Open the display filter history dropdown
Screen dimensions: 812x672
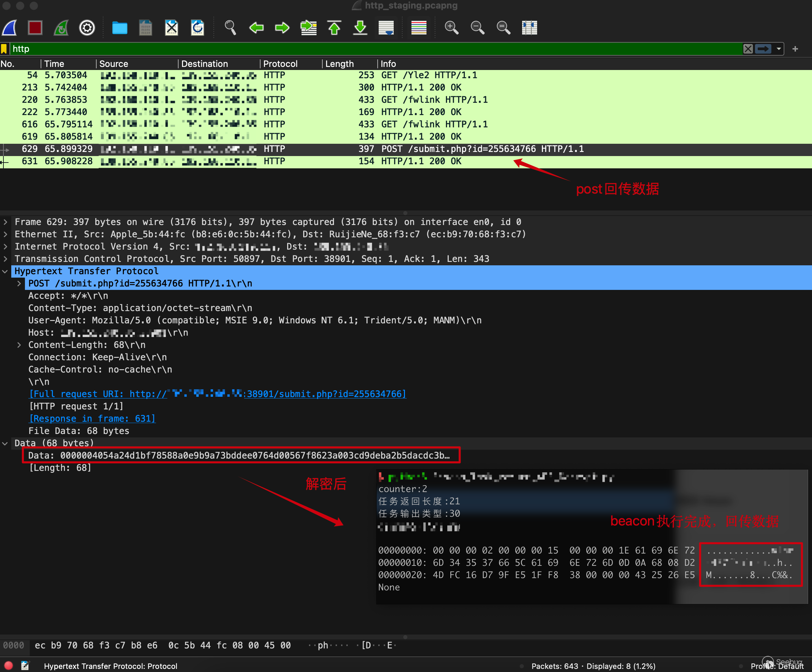779,49
